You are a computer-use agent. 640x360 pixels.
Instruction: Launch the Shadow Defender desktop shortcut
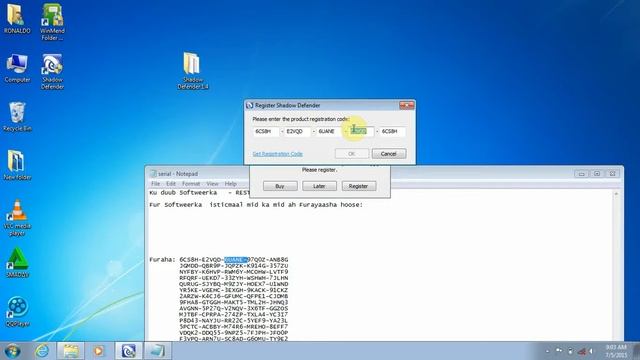pyautogui.click(x=52, y=71)
